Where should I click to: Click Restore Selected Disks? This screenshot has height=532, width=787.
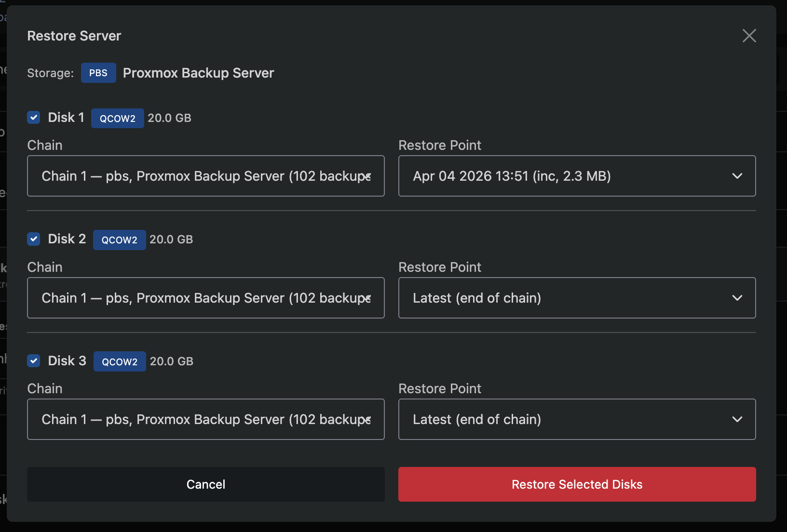point(577,484)
